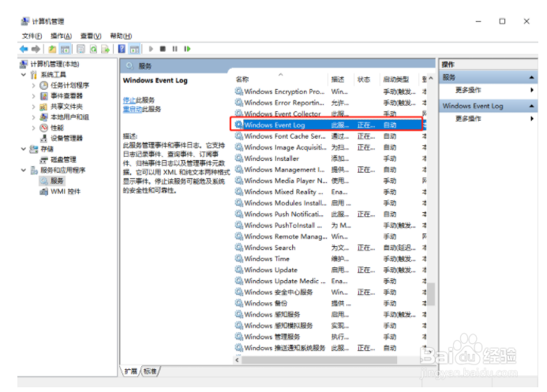Click the vertical scrollbar thumb in services list
This screenshot has height=392, width=547.
pos(432,293)
